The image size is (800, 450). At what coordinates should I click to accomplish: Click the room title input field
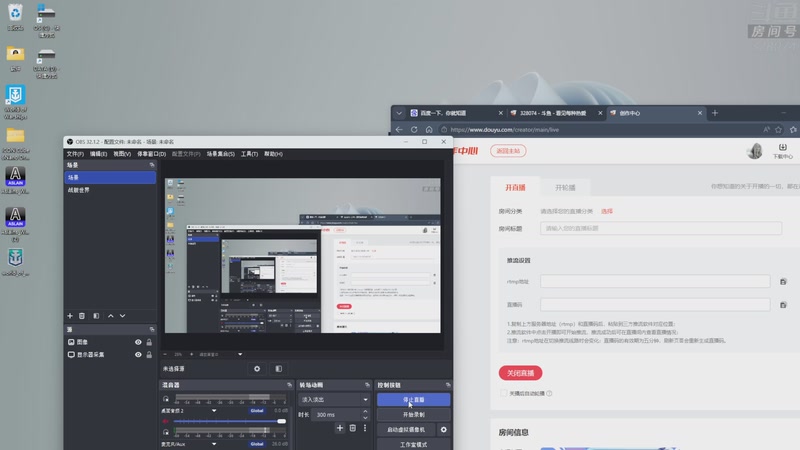click(x=661, y=228)
